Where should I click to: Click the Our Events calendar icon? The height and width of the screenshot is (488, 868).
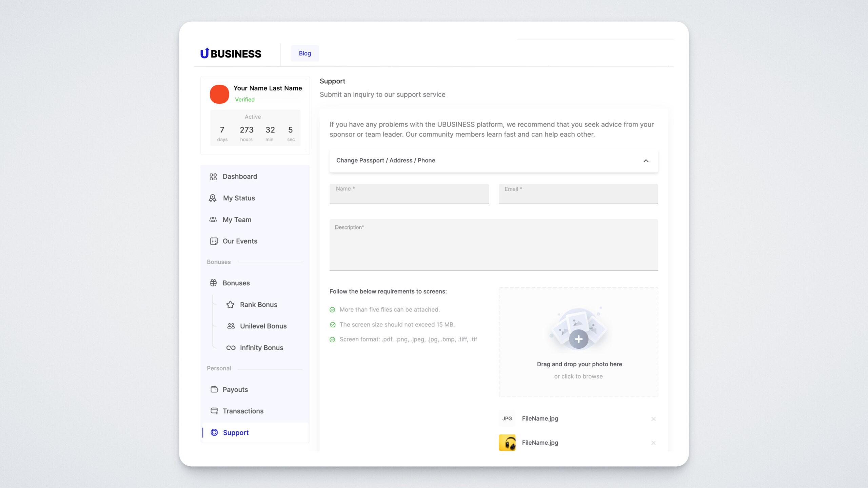pyautogui.click(x=214, y=241)
